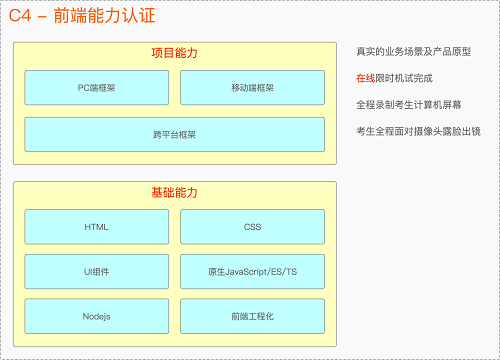Click the red 在线 highlighted text
Viewport: 500px width, 360px height.
point(366,78)
